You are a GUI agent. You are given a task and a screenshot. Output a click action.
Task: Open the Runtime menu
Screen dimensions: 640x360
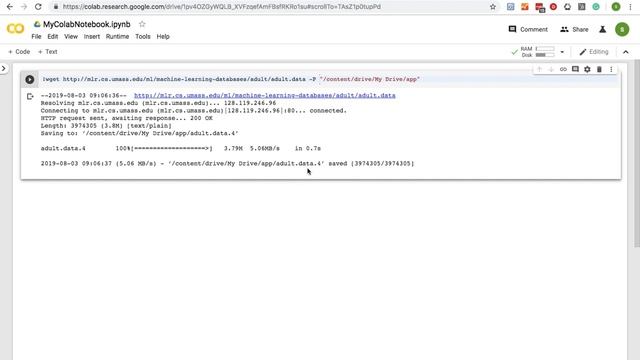pyautogui.click(x=118, y=36)
